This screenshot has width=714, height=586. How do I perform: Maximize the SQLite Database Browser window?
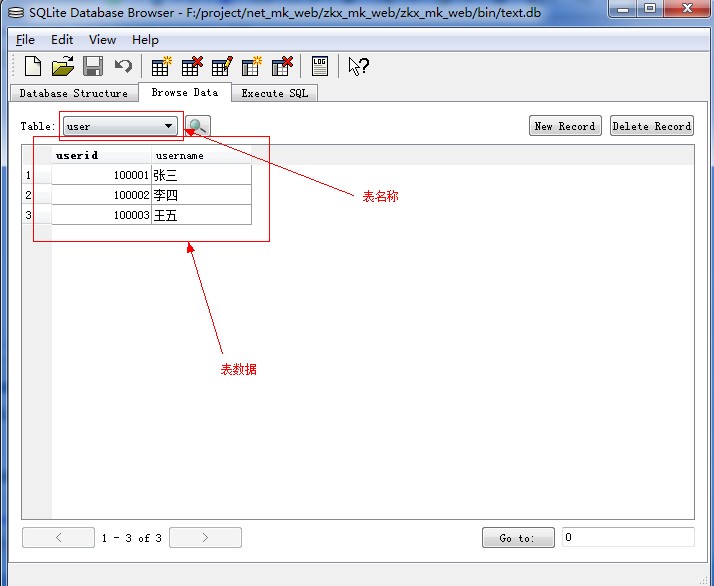[x=650, y=9]
